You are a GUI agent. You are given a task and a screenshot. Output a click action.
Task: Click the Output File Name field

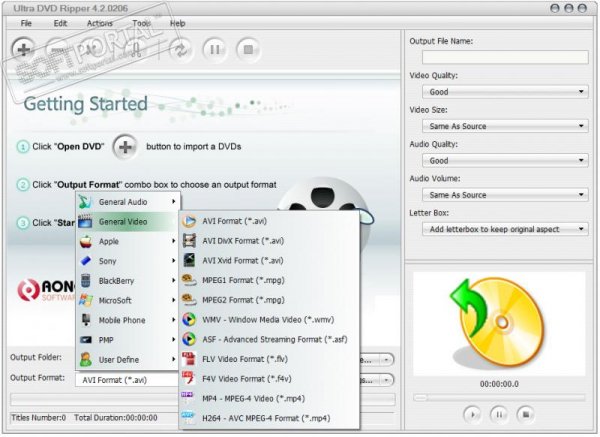[x=505, y=57]
